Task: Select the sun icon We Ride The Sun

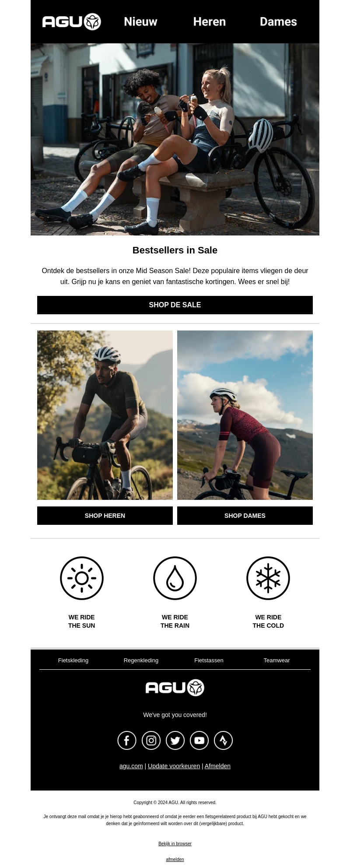Action: coord(82,578)
